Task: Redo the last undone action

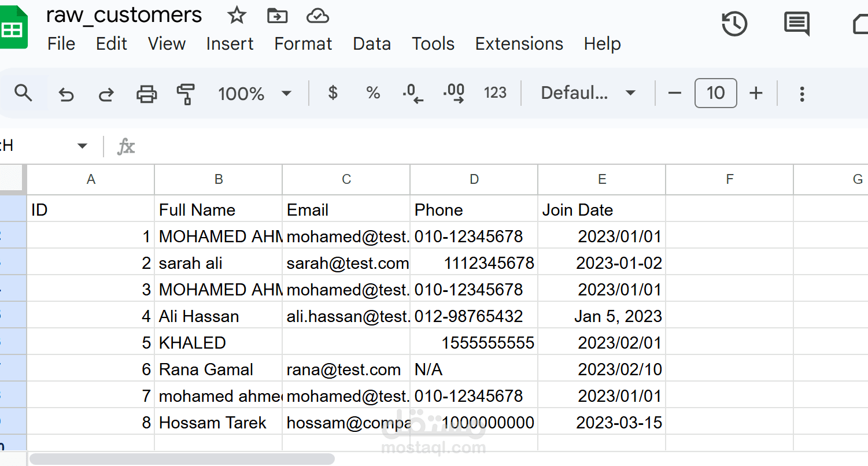Action: point(106,94)
